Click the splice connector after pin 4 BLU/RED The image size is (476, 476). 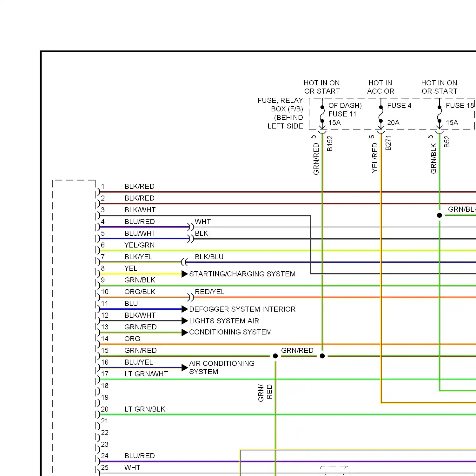[190, 227]
